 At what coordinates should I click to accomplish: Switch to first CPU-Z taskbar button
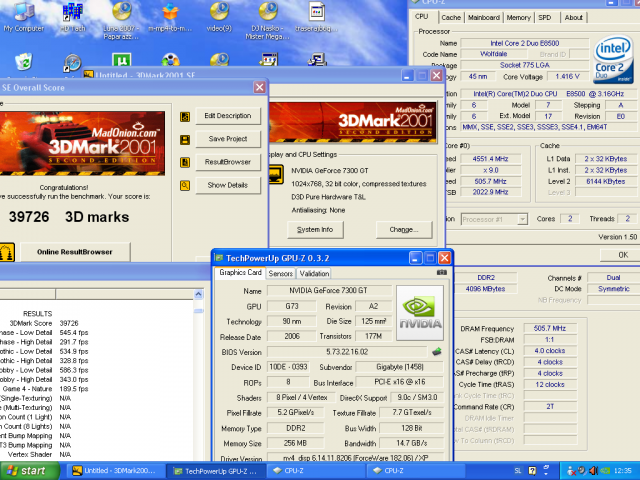[315, 471]
